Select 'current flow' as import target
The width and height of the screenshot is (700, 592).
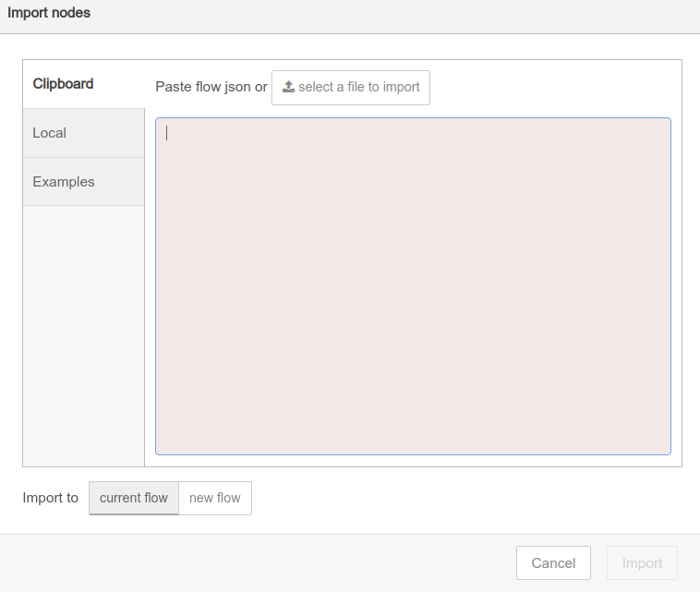(134, 498)
